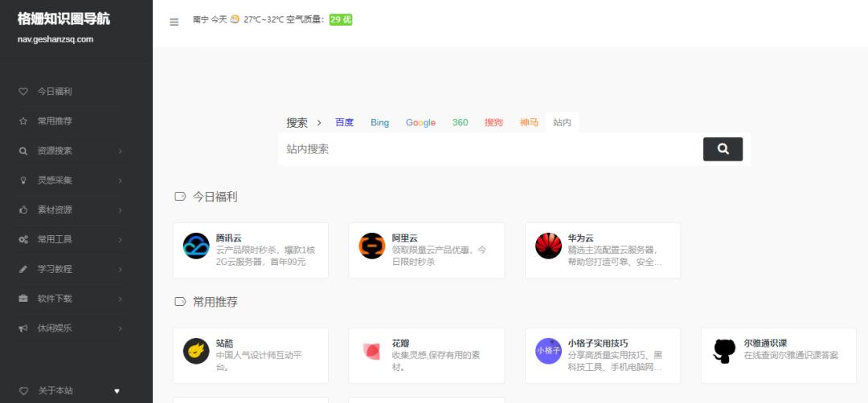
Task: Click the 花瓣 petal logo
Action: tap(372, 351)
